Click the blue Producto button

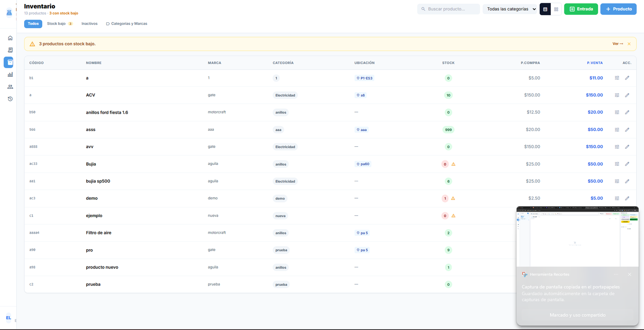[618, 9]
